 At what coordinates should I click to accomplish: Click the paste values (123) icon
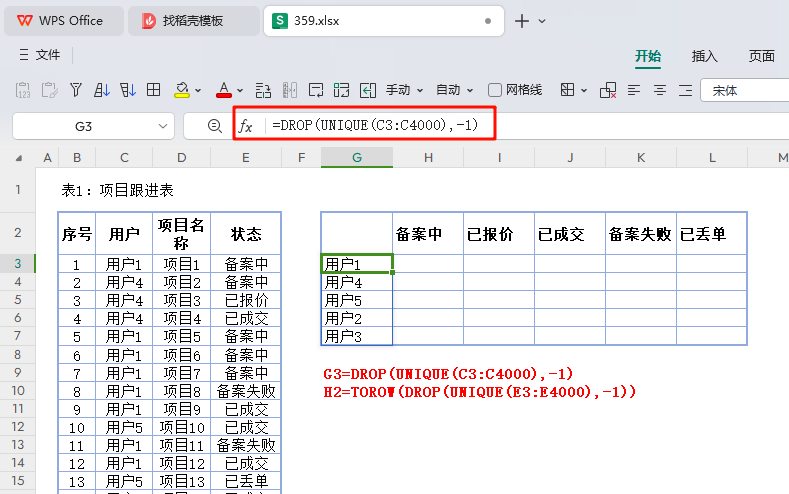point(23,91)
